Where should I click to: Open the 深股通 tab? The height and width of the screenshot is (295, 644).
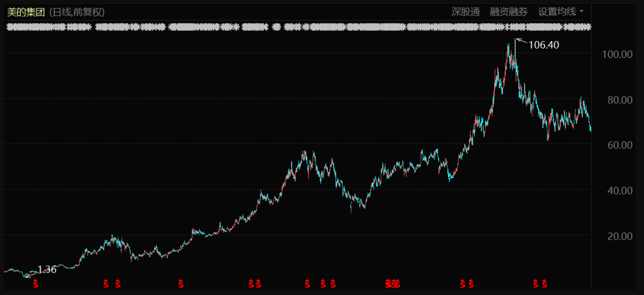(465, 11)
